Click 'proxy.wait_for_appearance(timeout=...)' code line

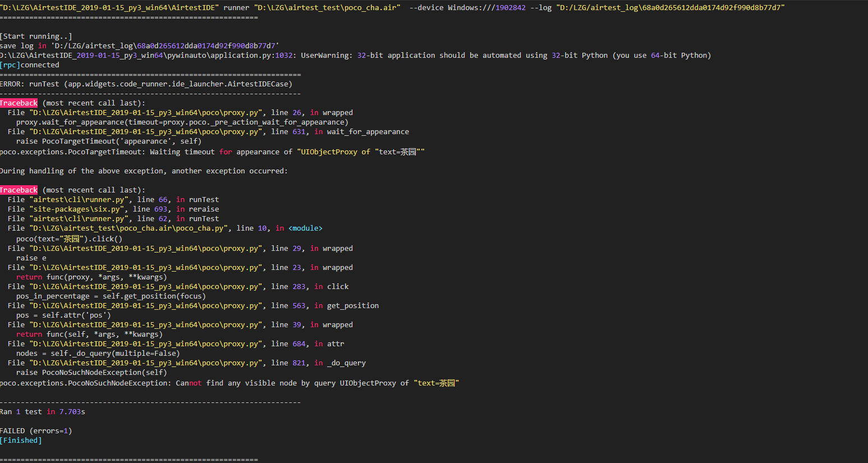pos(182,122)
